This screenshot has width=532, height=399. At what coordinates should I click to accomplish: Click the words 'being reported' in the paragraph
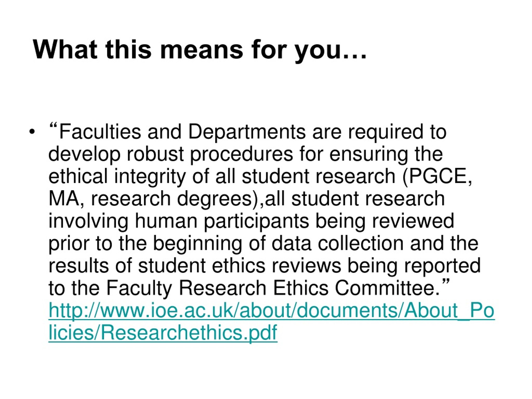pyautogui.click(x=414, y=266)
